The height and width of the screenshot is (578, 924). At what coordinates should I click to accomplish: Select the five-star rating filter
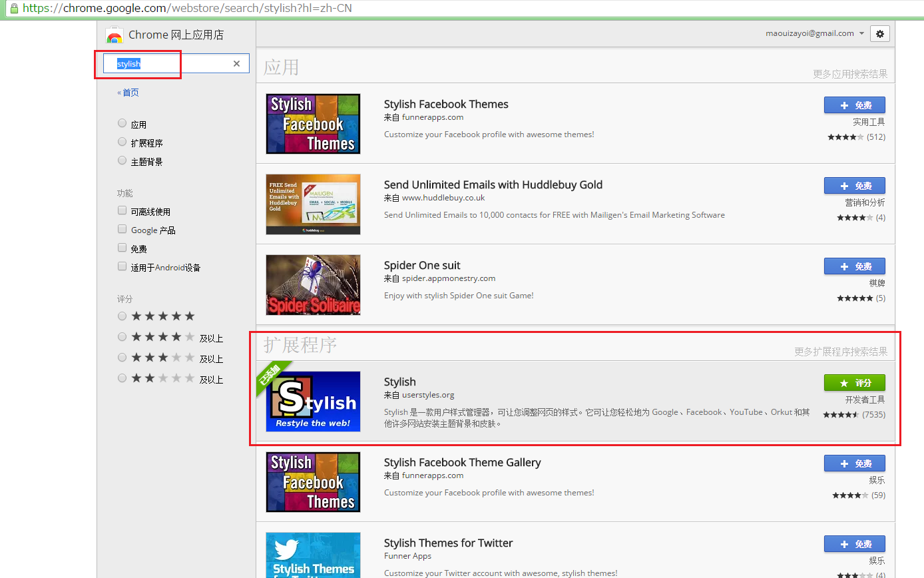122,316
